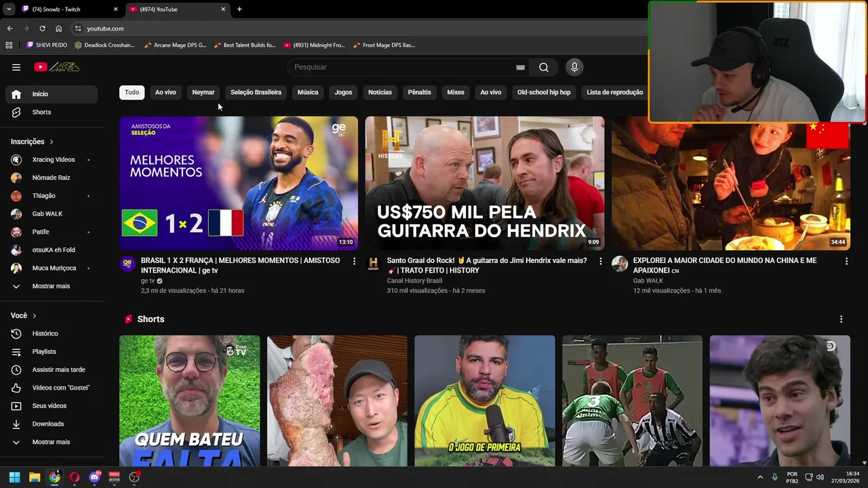Go to Shorts in the sidebar
868x488 pixels.
coord(52,112)
